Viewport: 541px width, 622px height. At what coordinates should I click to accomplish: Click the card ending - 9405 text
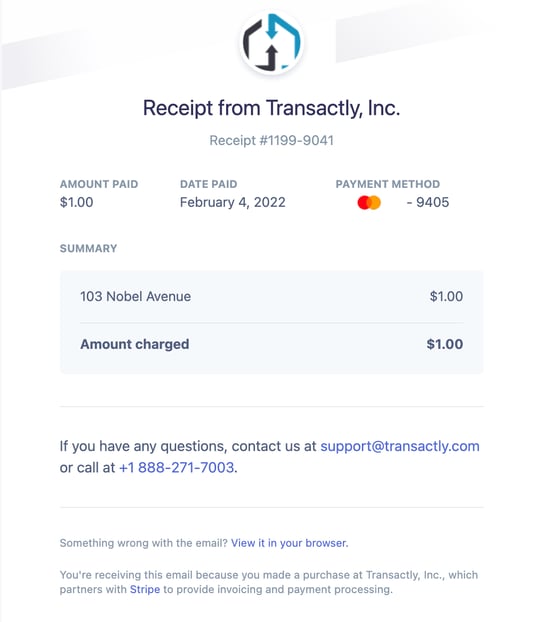[x=428, y=202]
